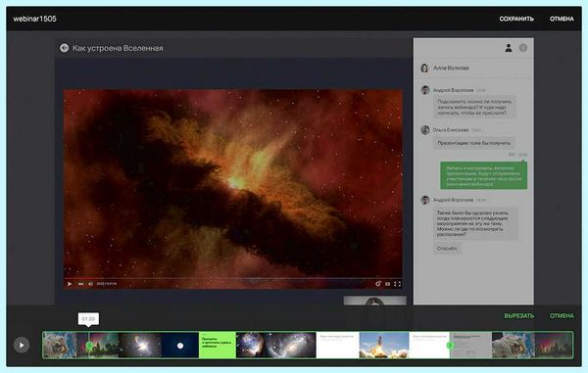
Task: Mute the video using speaker icon
Action: tap(90, 284)
